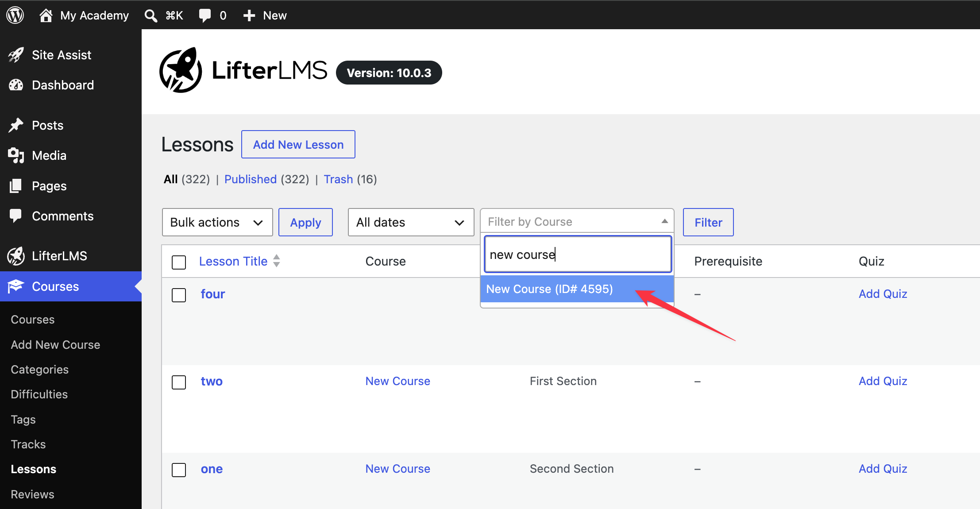Click Add Quiz for lesson two
This screenshot has height=509, width=980.
pos(883,381)
